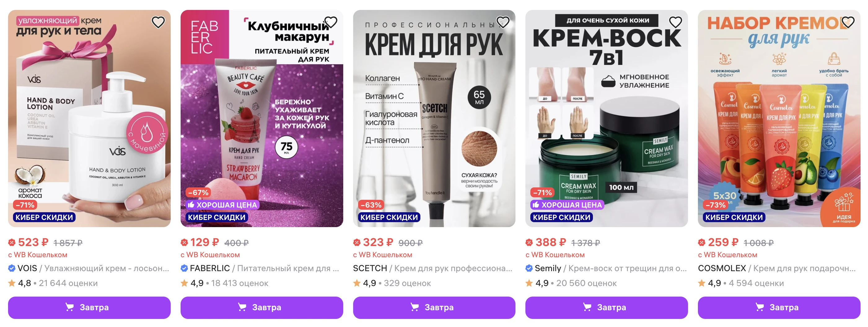Click star rating icon for SCETCH product
Image resolution: width=868 pixels, height=327 pixels.
coord(357,283)
